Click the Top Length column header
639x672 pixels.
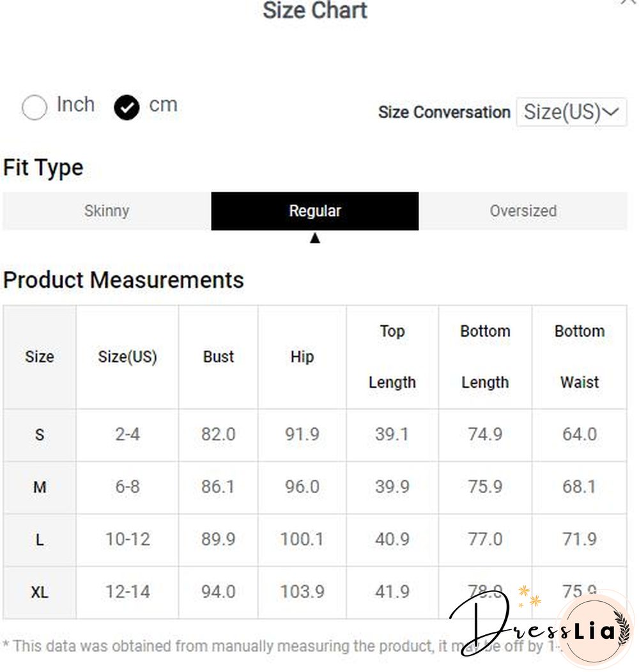(392, 356)
